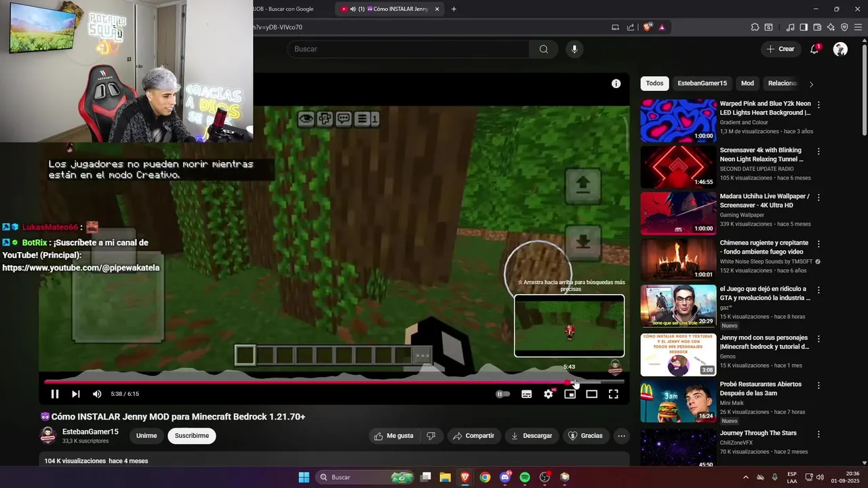Open Journey Through The Stars video title
The image size is (868, 488).
pyautogui.click(x=758, y=433)
